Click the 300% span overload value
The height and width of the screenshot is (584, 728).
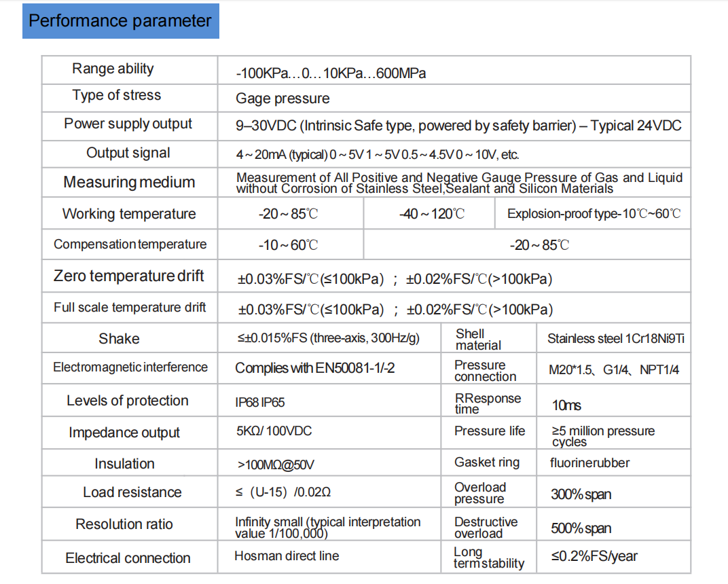pyautogui.click(x=581, y=494)
